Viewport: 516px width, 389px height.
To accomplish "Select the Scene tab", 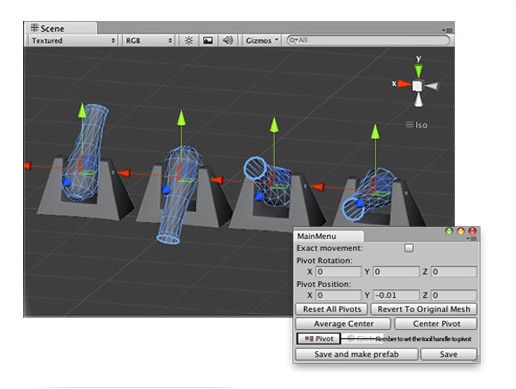I will tap(61, 28).
